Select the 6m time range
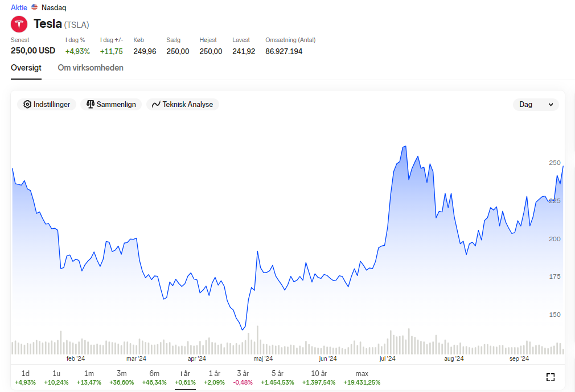 [x=154, y=378]
